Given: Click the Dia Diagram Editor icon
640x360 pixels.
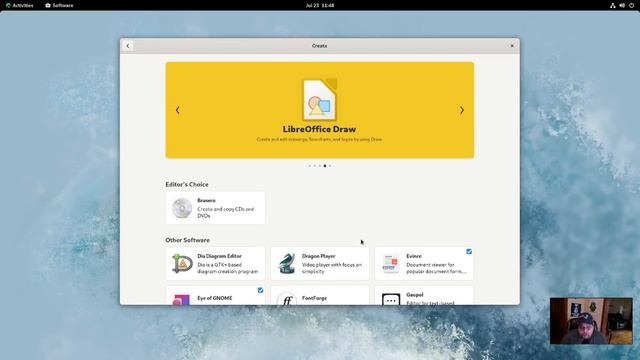Looking at the screenshot, I should click(x=182, y=264).
